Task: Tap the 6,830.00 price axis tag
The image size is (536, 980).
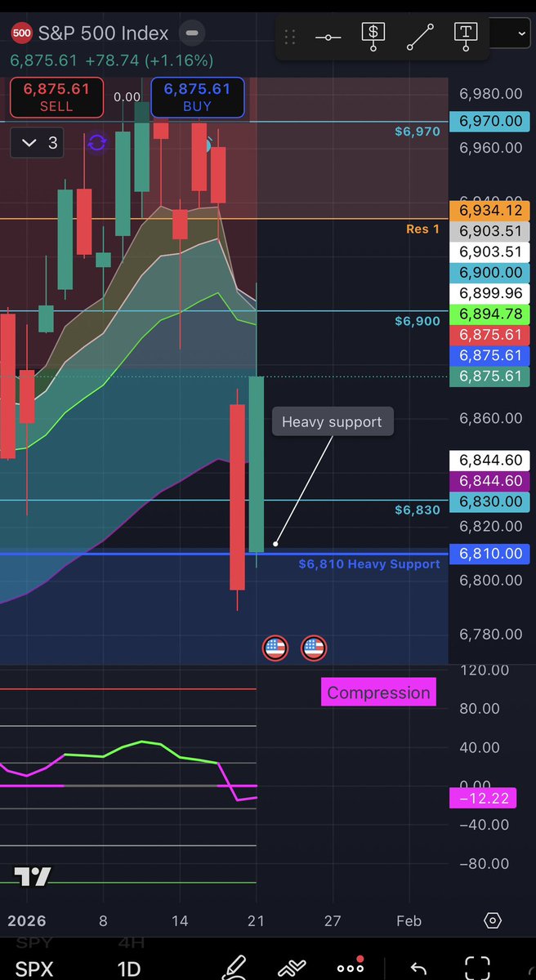Action: 490,501
